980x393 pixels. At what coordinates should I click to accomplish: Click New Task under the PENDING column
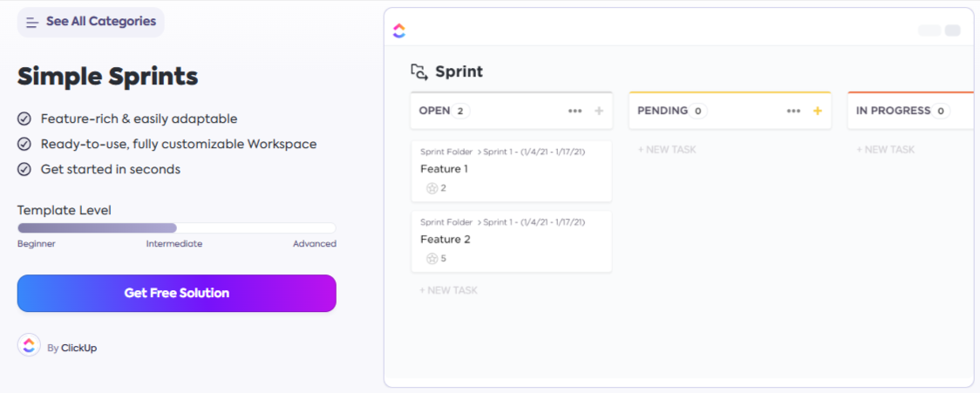click(x=667, y=150)
